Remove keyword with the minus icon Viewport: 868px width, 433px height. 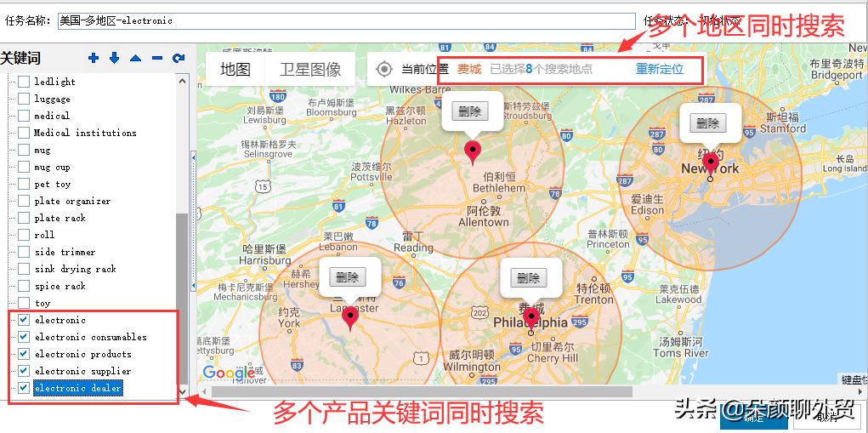click(157, 58)
